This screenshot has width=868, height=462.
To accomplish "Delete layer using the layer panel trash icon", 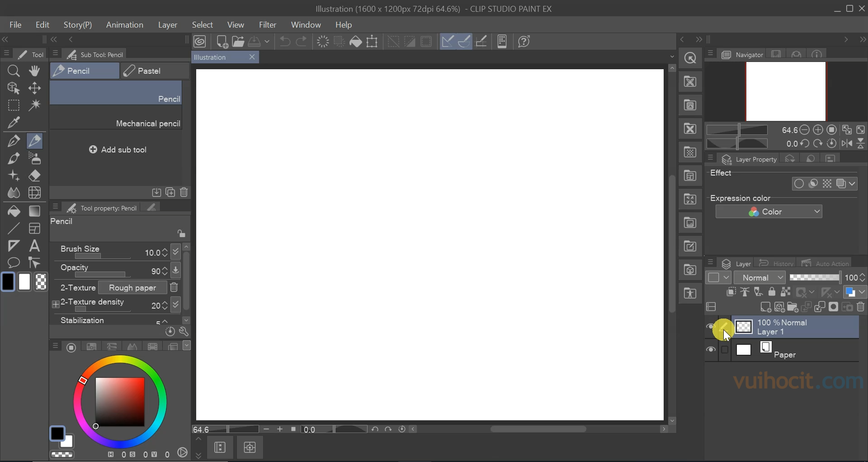I will (x=861, y=307).
